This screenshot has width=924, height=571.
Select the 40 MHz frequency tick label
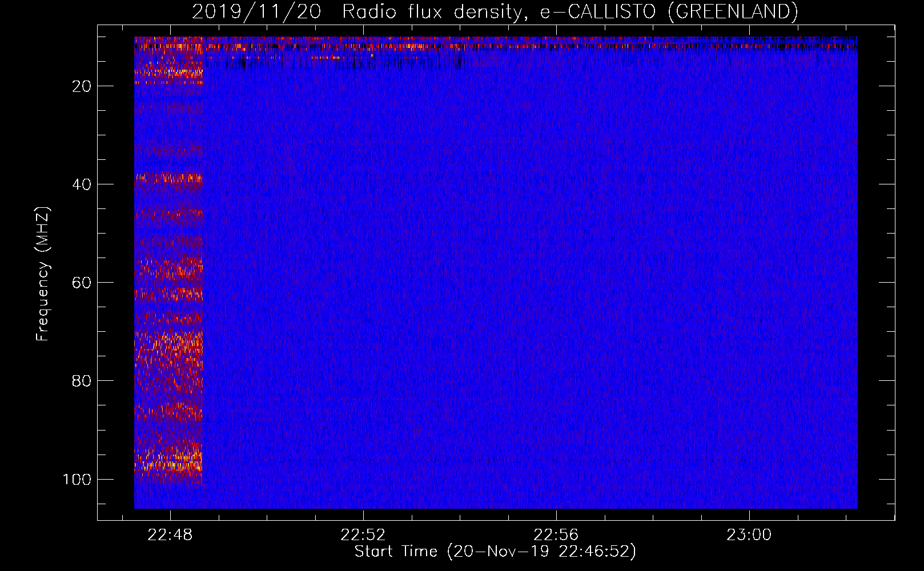(x=82, y=184)
